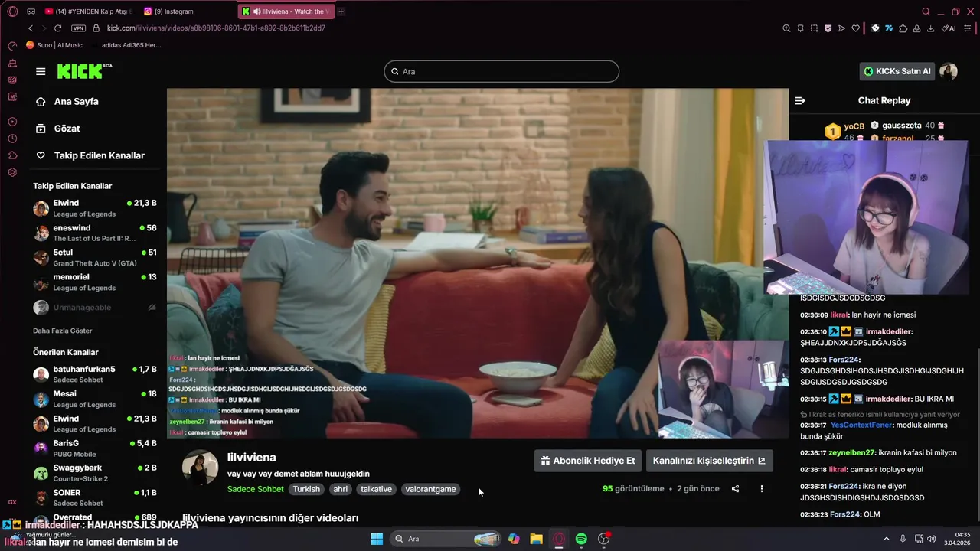Open Opera easy setup menu icon

coord(969,28)
